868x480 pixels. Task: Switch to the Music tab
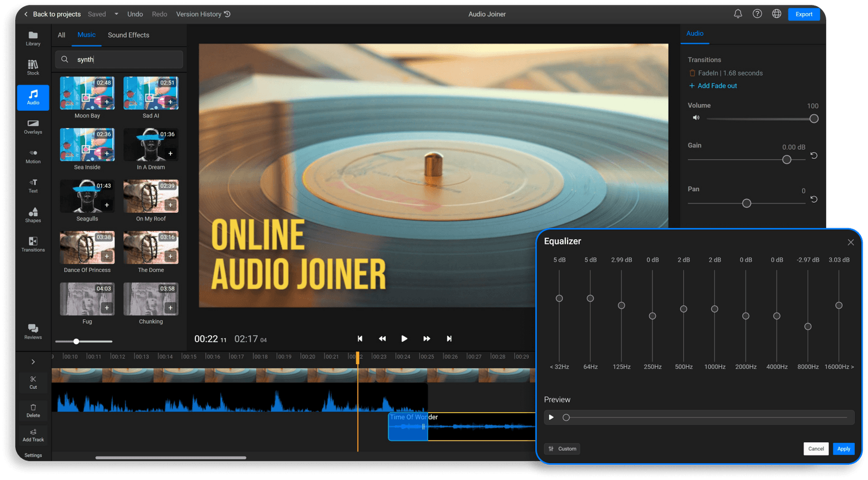point(86,35)
